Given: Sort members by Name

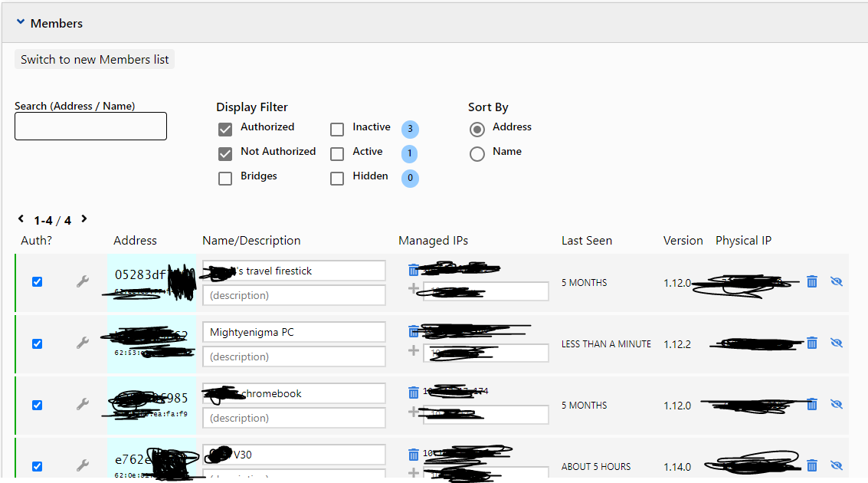Looking at the screenshot, I should click(477, 153).
